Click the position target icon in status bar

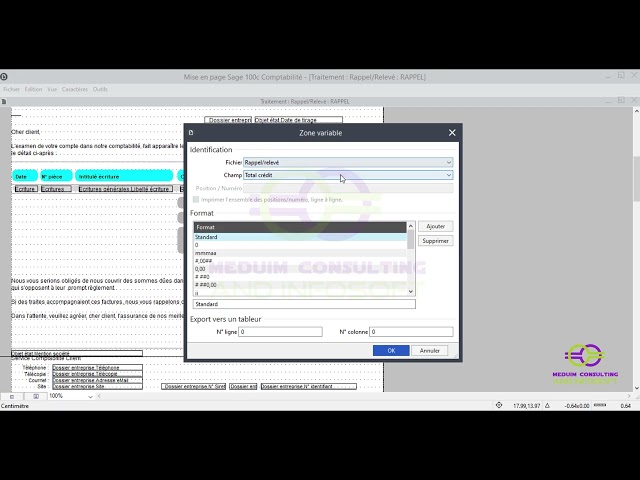(x=499, y=405)
